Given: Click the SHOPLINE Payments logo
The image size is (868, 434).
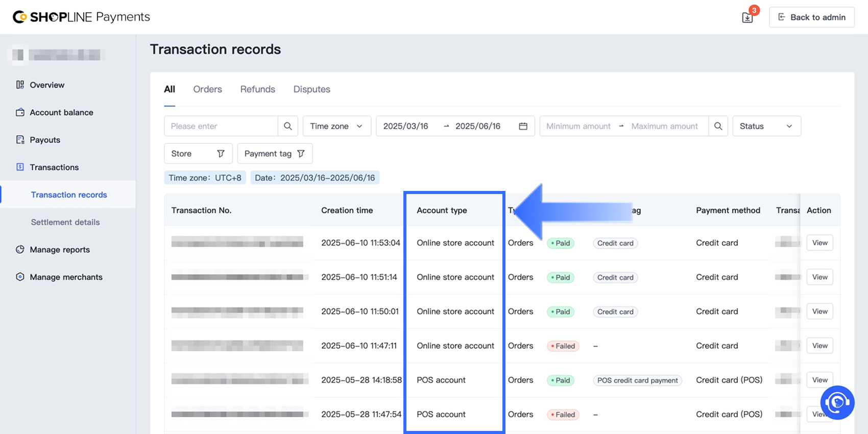Looking at the screenshot, I should (82, 17).
